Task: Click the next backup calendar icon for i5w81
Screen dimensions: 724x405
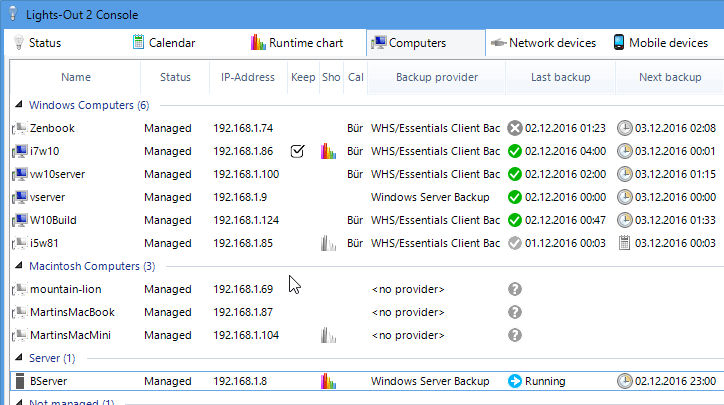Action: click(x=624, y=243)
